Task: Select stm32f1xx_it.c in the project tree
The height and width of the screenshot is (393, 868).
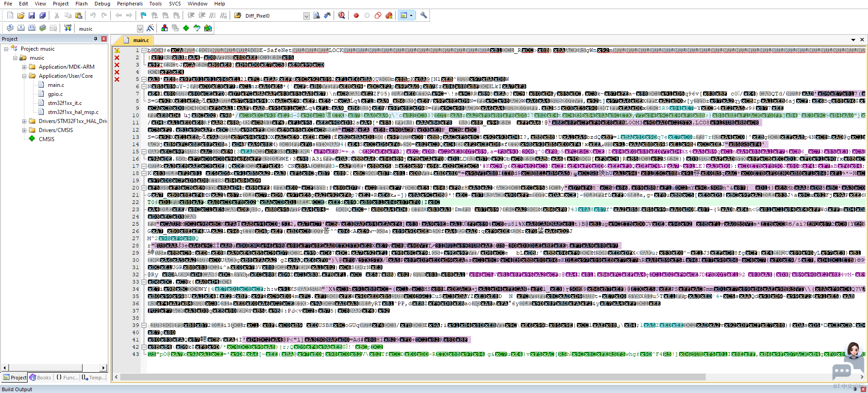Action: pos(65,103)
